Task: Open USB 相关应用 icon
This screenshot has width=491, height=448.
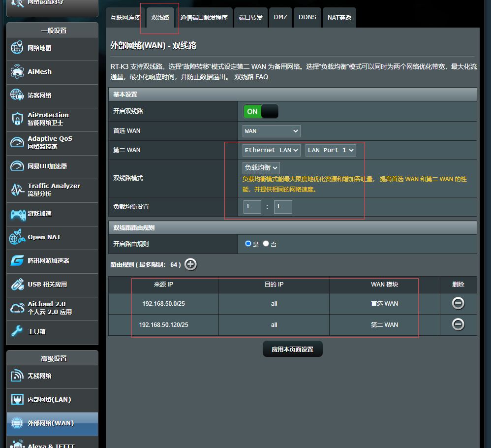Action: click(x=17, y=284)
